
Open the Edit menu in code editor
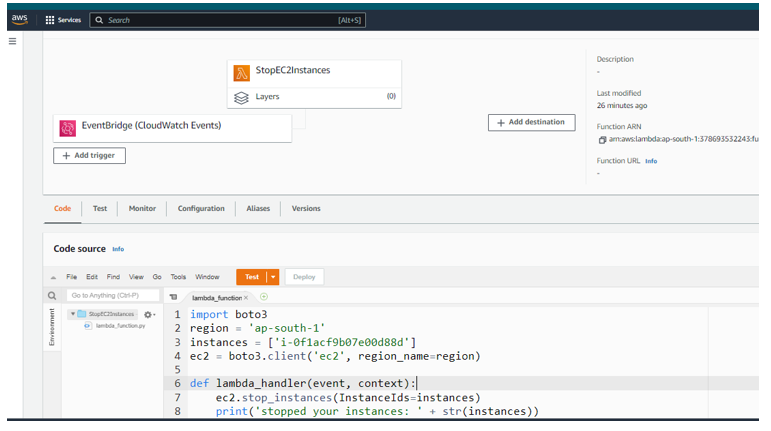click(x=92, y=277)
